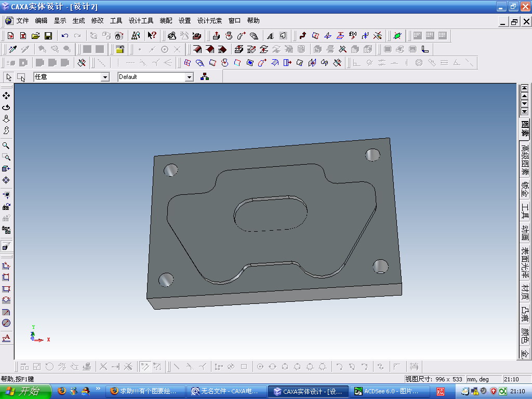
Task: Switch to the 图素 catalog tab
Action: (x=525, y=129)
